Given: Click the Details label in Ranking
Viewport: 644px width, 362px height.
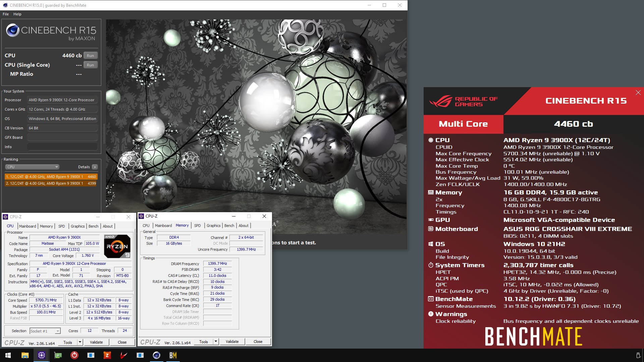Looking at the screenshot, I should tap(84, 167).
